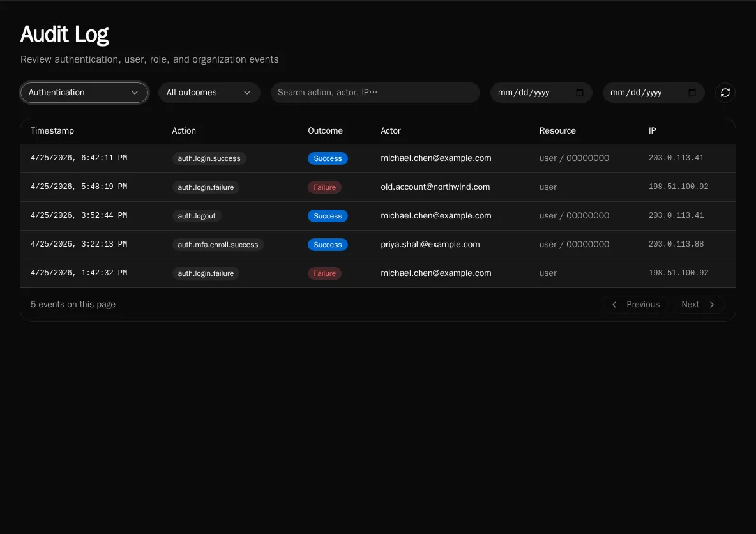Click michael.chen@example.com in the auth.logout row
Viewport: 756px width, 534px height.
tap(436, 216)
